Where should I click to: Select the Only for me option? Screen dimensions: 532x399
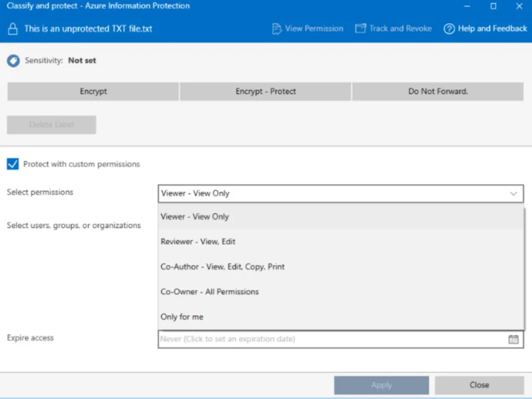[340, 317]
